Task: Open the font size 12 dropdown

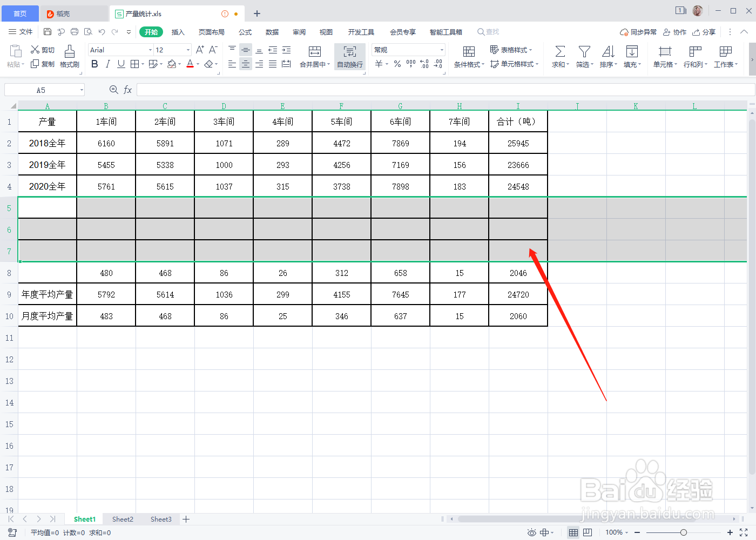Action: click(x=188, y=50)
